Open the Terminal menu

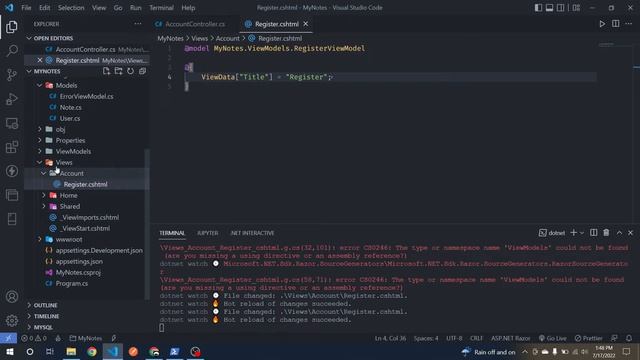click(x=161, y=7)
